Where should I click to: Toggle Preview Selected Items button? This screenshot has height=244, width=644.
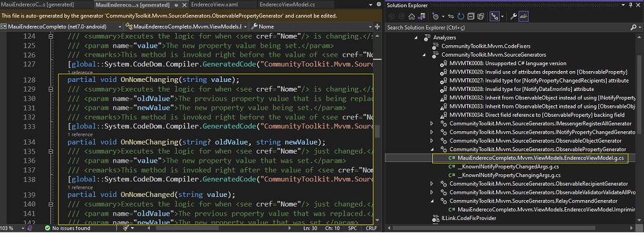[524, 16]
